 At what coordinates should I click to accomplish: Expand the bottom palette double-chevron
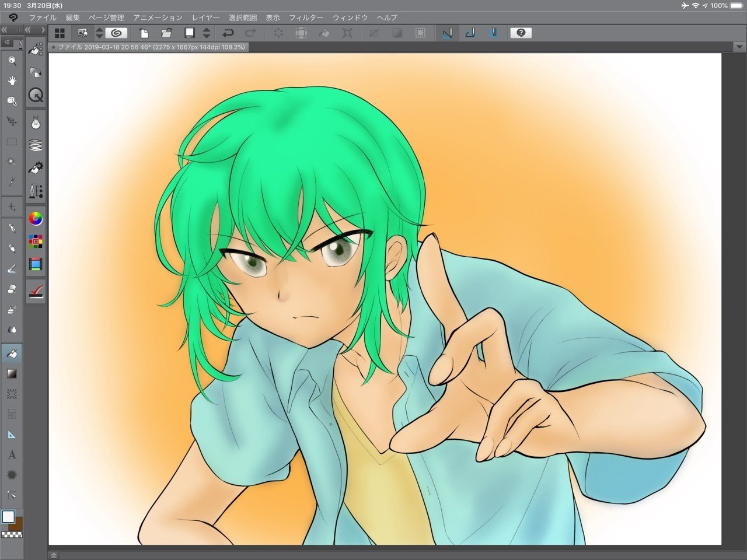(54, 555)
